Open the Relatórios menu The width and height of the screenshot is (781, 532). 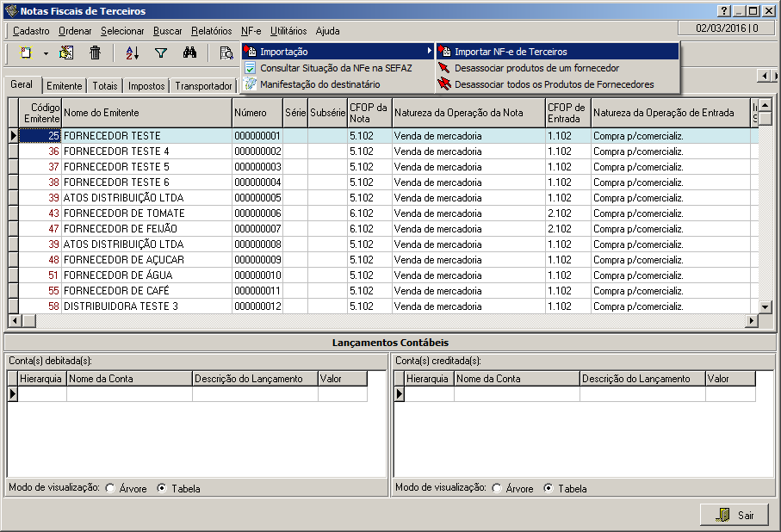tap(211, 31)
